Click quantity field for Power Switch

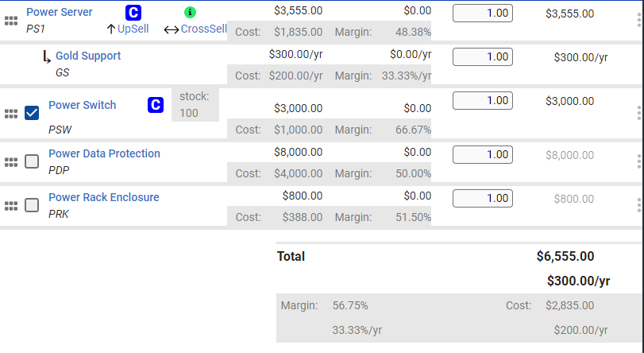(x=483, y=101)
